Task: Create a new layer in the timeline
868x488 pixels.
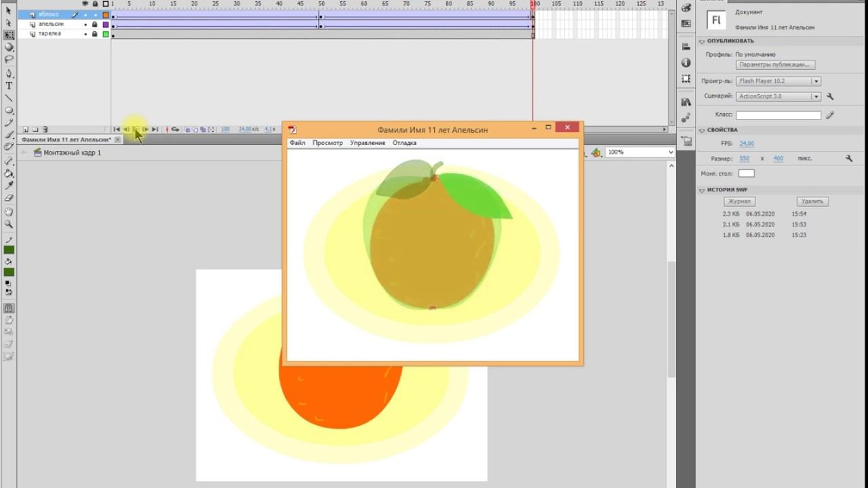Action: (25, 129)
